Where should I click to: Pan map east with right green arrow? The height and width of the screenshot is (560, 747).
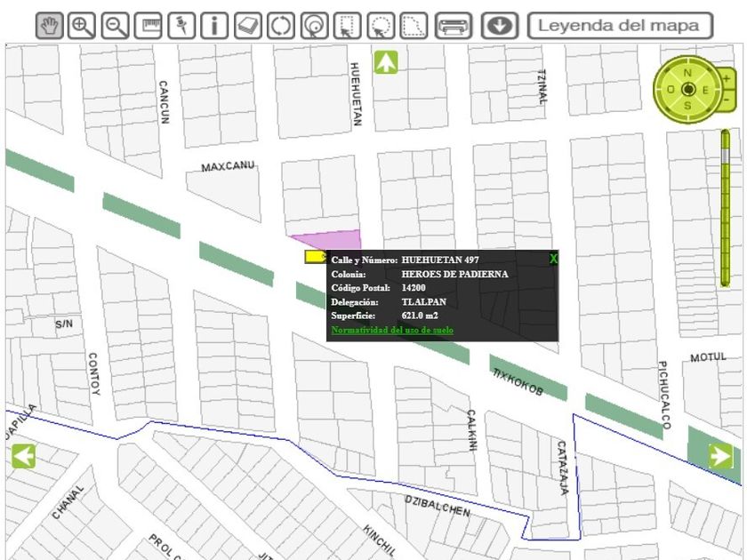click(x=720, y=456)
